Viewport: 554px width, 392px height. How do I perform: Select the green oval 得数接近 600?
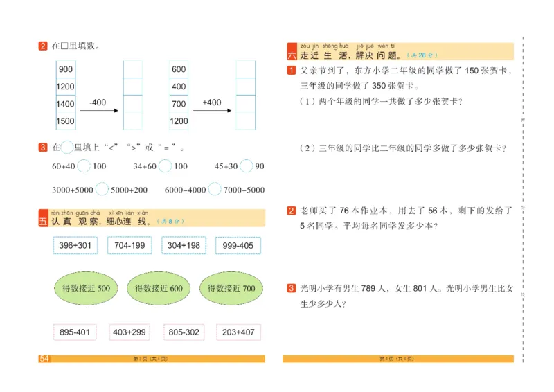click(x=159, y=288)
